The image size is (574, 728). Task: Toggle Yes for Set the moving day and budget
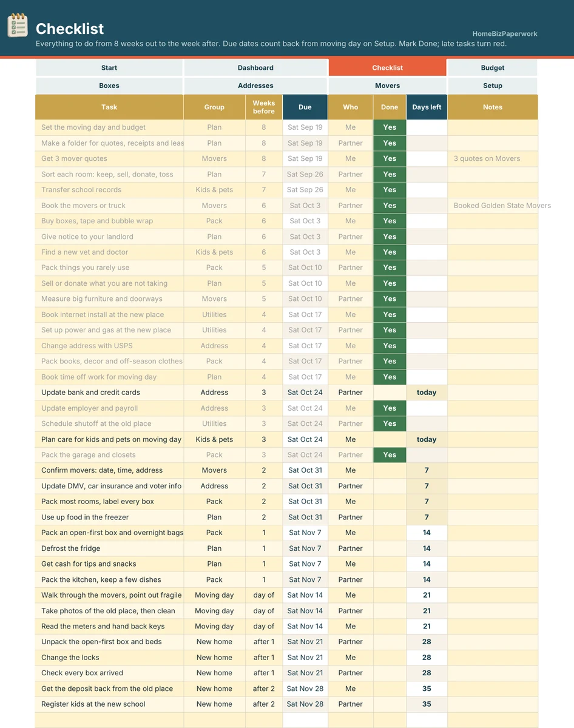[x=390, y=127]
